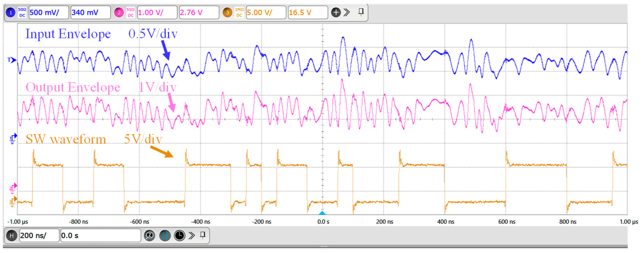The width and height of the screenshot is (644, 253).
Task: Toggle channel 2 pink button
Action: click(x=119, y=13)
